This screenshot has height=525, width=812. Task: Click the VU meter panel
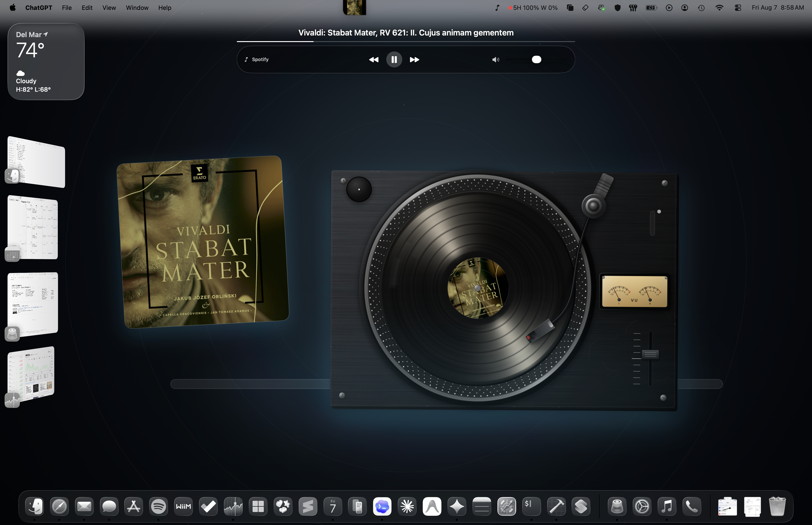pos(634,291)
